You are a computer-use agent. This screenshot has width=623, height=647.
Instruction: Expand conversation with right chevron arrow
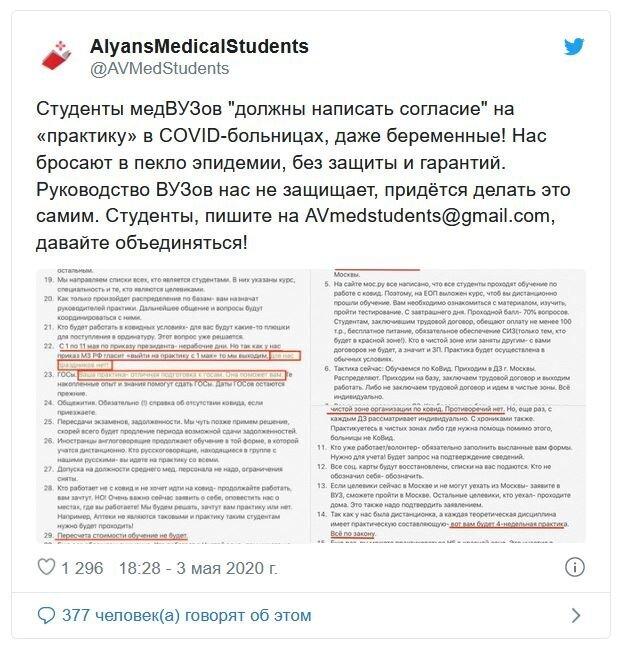(576, 616)
